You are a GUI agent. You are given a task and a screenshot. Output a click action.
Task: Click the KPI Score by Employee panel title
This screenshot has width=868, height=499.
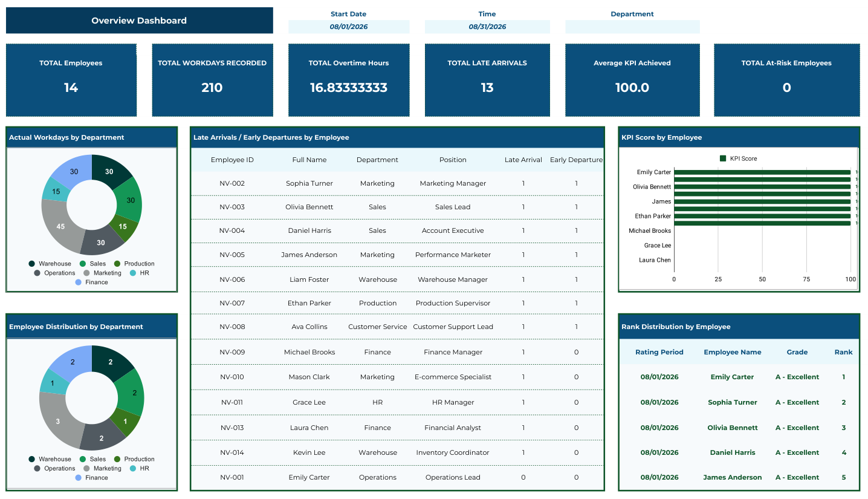point(662,137)
